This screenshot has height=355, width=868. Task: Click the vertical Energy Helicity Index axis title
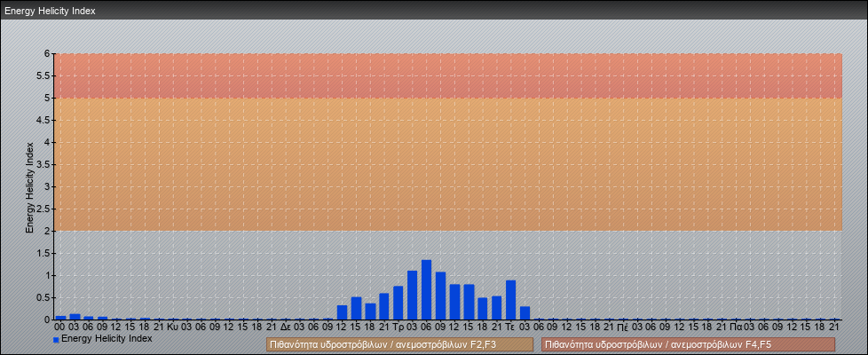click(x=29, y=186)
